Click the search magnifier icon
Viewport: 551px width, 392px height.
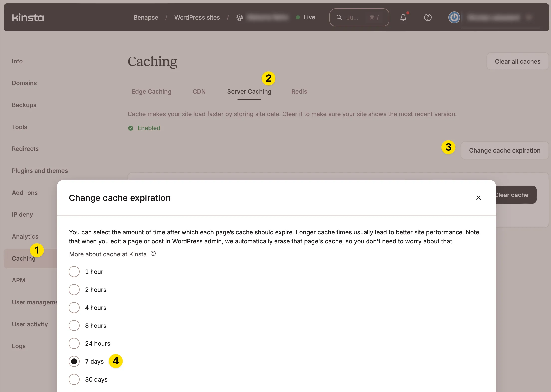click(339, 17)
